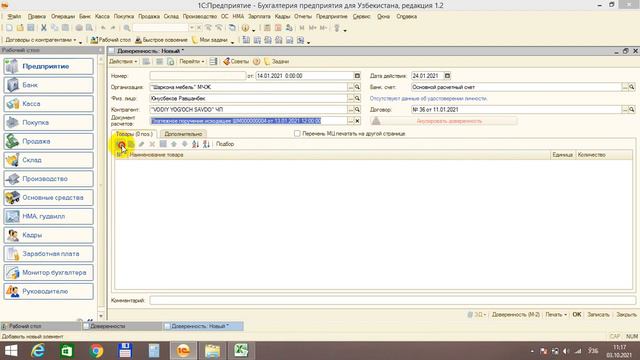640x360 pixels.
Task: Click the Save disk icon in the main toolbar
Action: tap(31, 28)
